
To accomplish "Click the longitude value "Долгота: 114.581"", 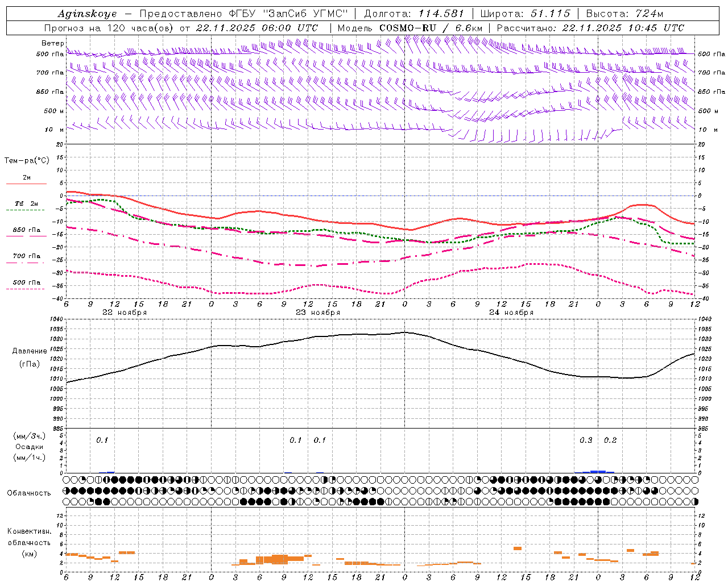I will (414, 14).
